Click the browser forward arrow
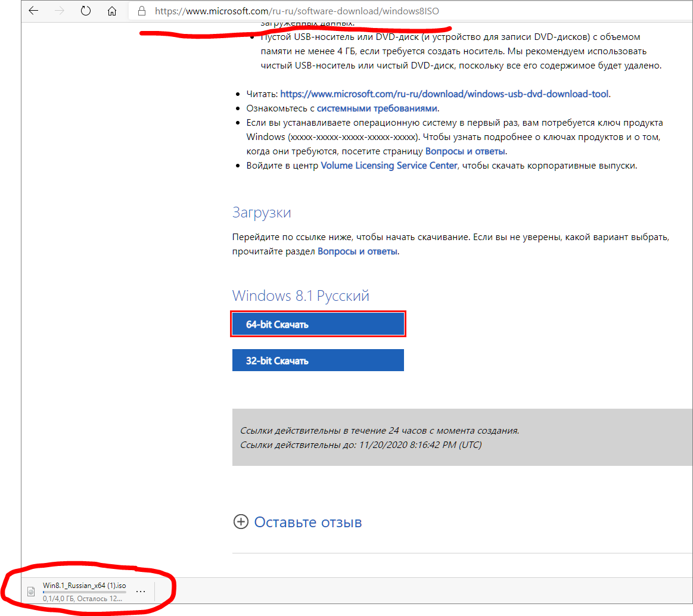Screen dimensions: 693x616 [59, 11]
